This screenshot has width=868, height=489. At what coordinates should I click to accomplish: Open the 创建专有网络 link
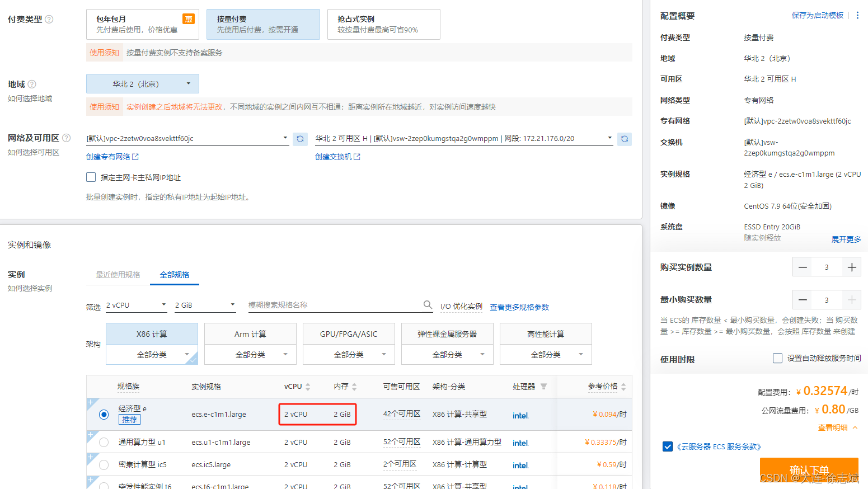109,157
